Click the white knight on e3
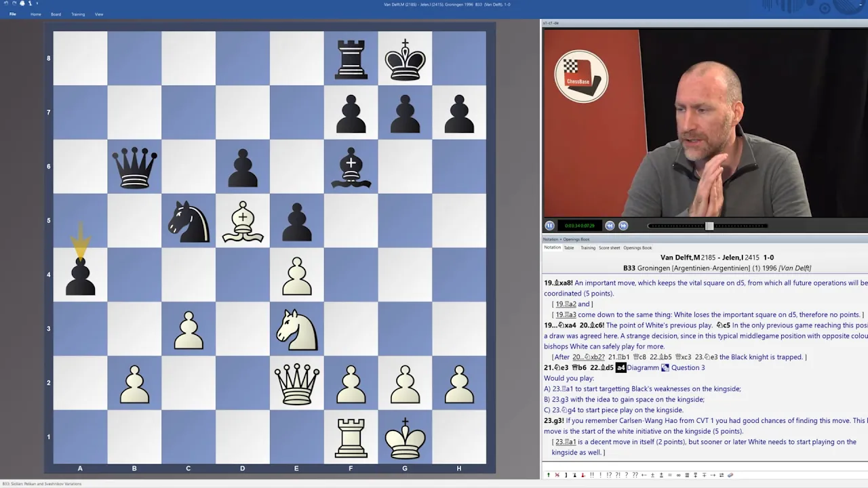Image resolution: width=868 pixels, height=488 pixels. click(x=297, y=329)
